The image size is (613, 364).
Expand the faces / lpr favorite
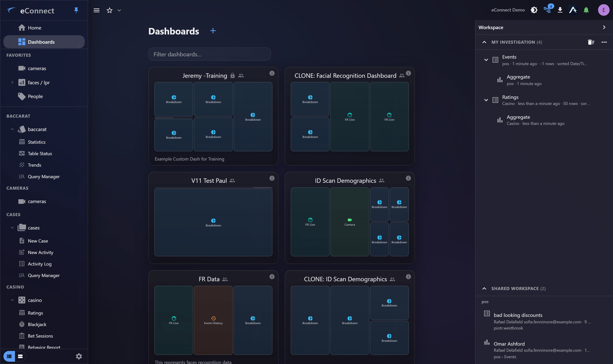click(12, 82)
